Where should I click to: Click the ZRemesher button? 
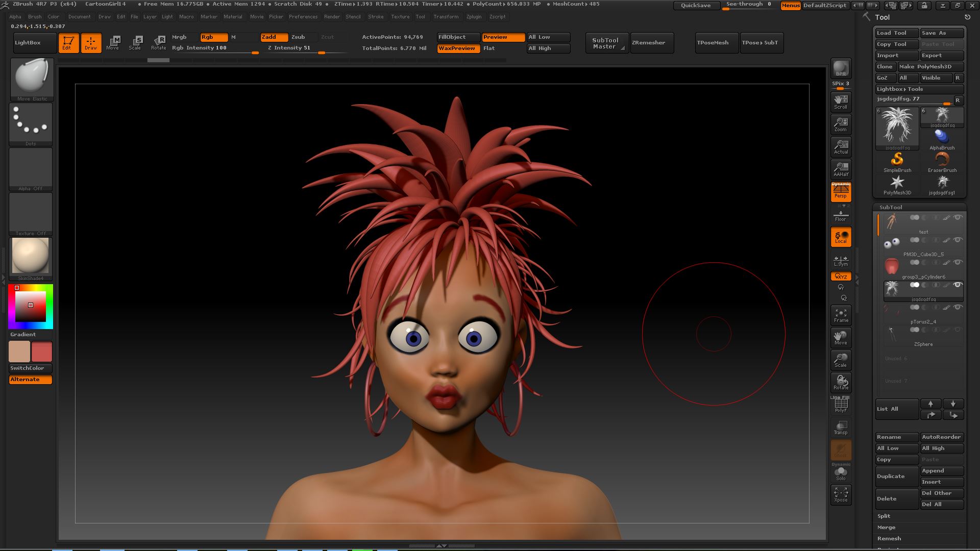pos(652,43)
